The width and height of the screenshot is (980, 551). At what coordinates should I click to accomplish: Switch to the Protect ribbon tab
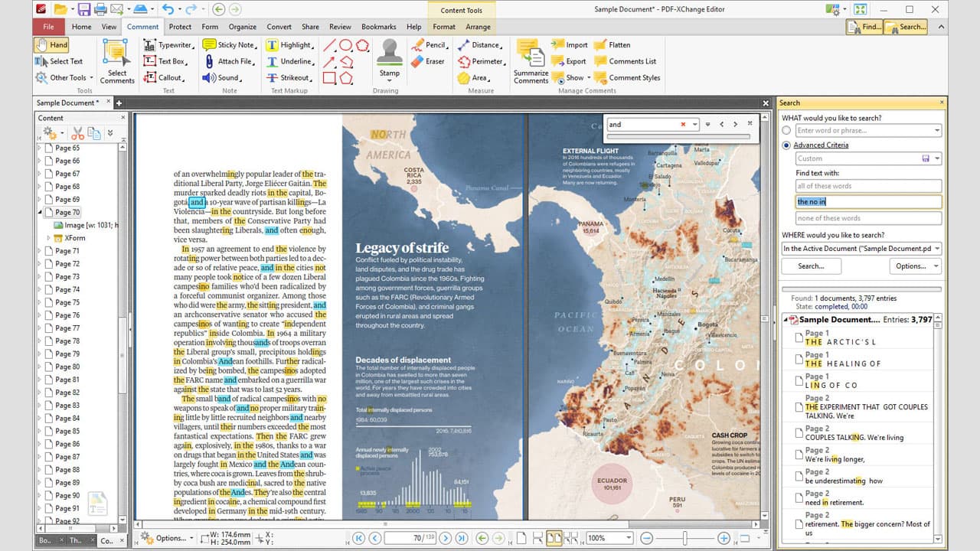(x=179, y=25)
